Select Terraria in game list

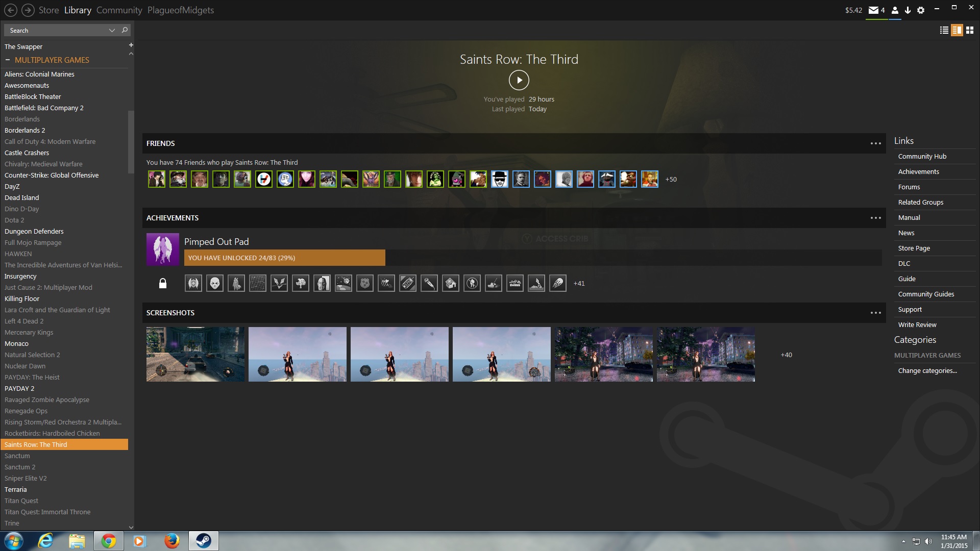64,490
